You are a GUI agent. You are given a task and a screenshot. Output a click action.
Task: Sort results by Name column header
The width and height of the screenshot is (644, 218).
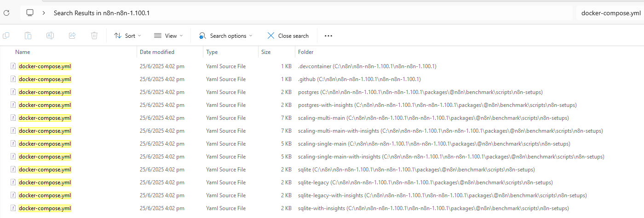click(x=23, y=52)
